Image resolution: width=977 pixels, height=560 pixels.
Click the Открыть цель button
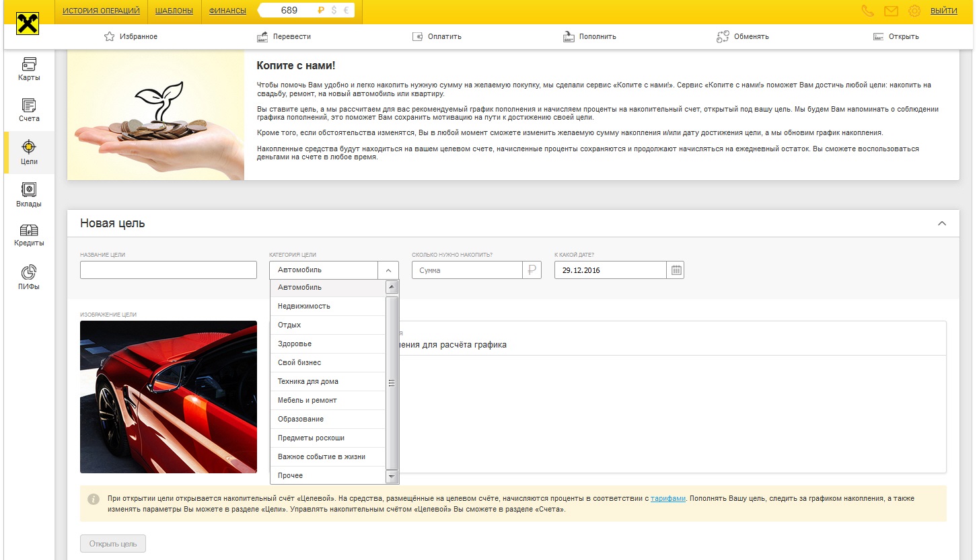tap(113, 544)
